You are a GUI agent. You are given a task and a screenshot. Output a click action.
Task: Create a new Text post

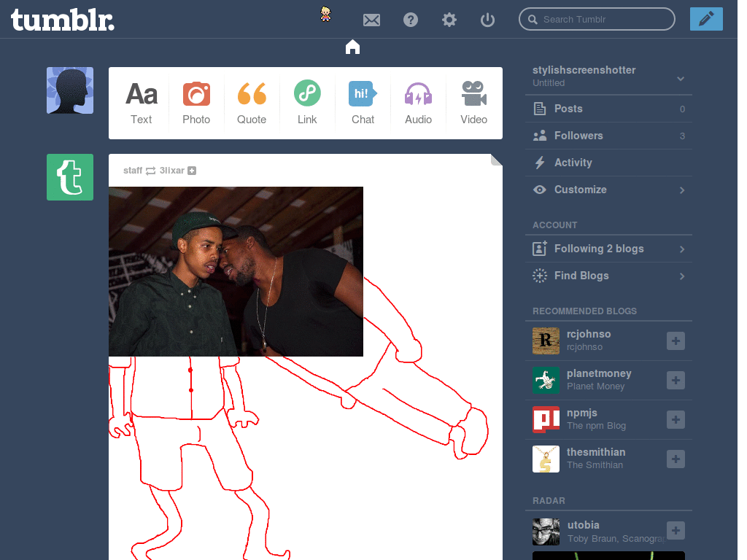click(141, 104)
